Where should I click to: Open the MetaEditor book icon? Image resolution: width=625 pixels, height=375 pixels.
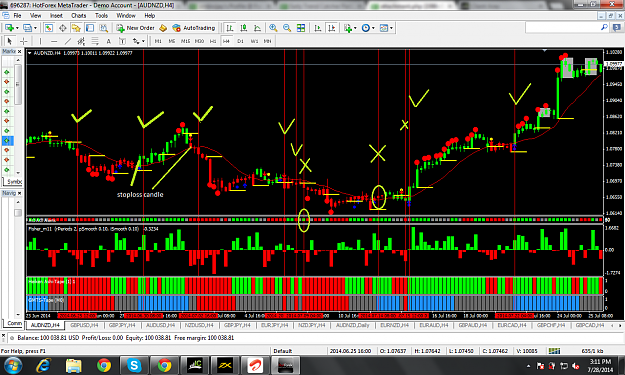(x=163, y=28)
